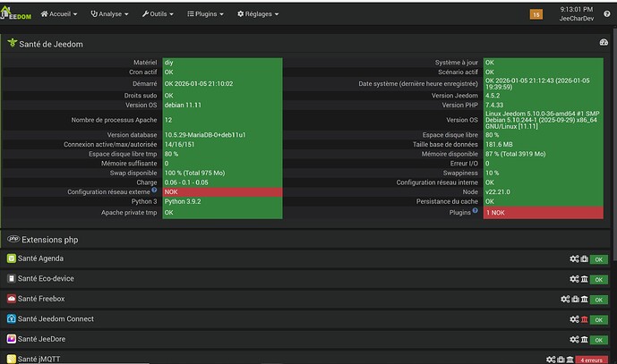Screen dimensions: 617x364
Task: Click help icon beside Configuration réseau externe
Action: coord(154,190)
